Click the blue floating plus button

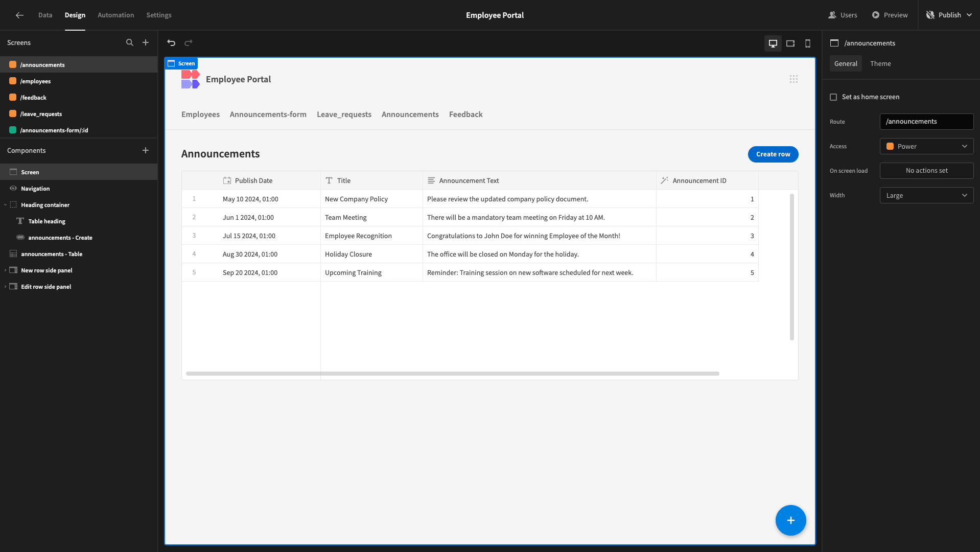pos(790,520)
